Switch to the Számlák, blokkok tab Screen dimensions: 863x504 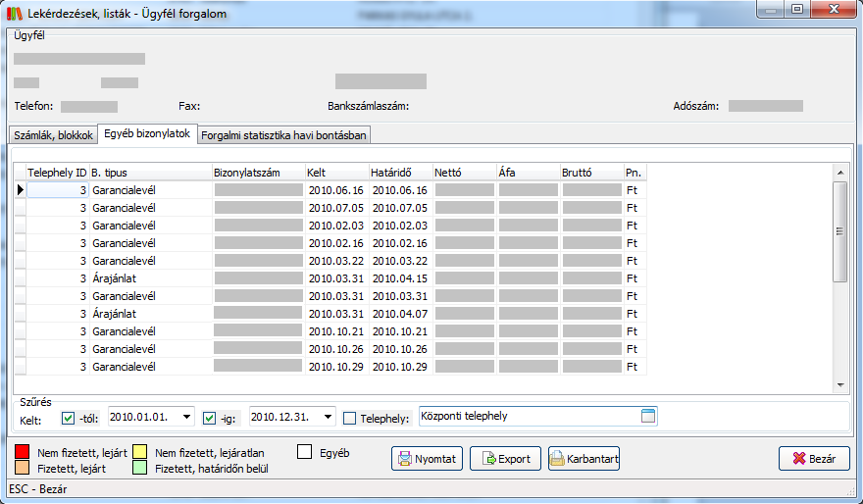tap(54, 135)
